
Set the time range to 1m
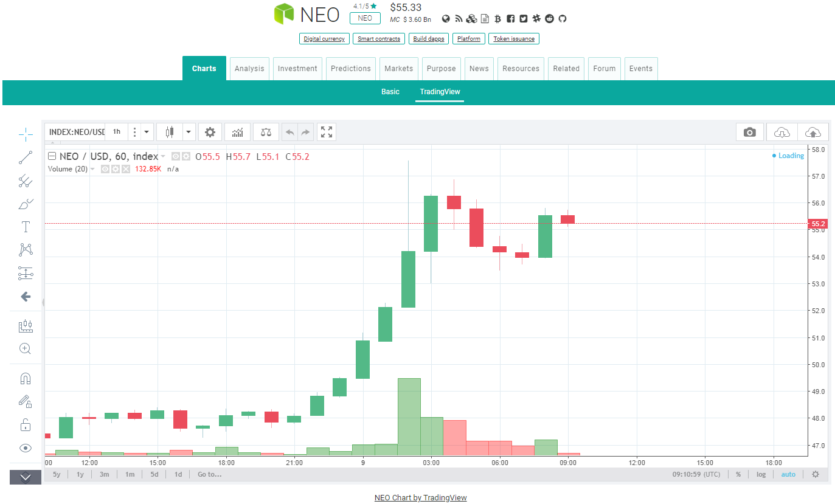(x=130, y=474)
